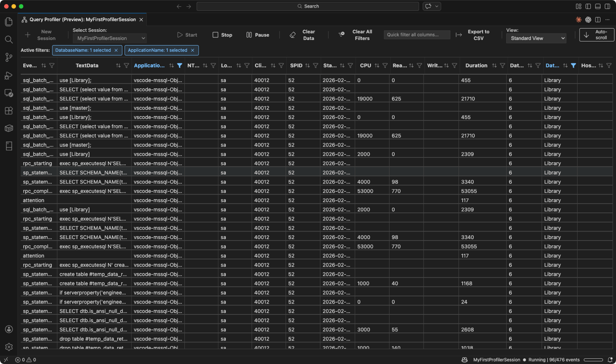Click the split editor icon at top right
The image size is (616, 364).
point(598,19)
